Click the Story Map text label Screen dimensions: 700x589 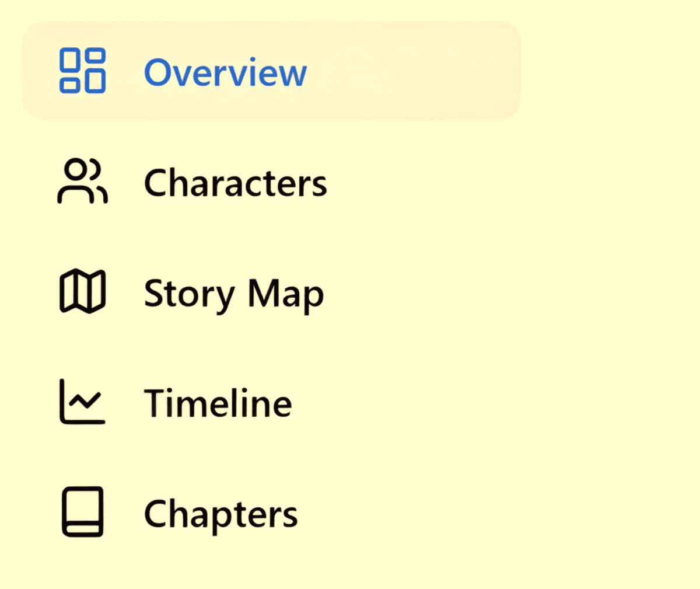(233, 293)
